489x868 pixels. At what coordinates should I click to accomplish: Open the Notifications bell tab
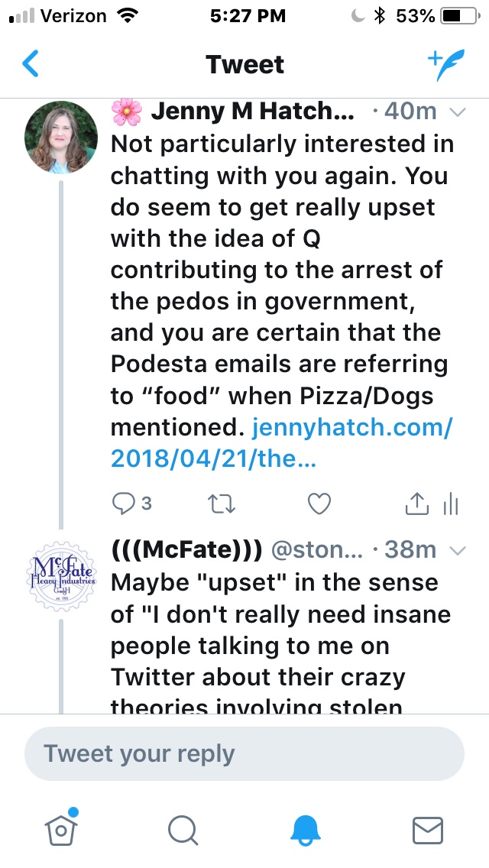[x=306, y=828]
